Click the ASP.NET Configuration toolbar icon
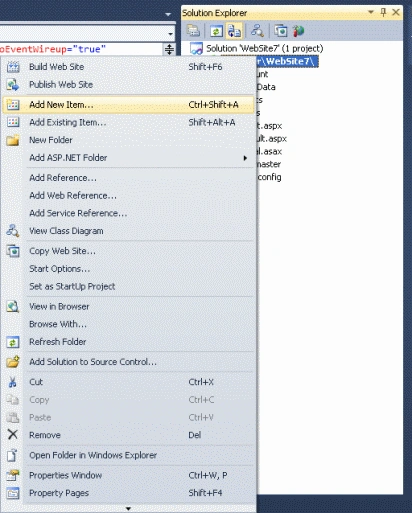Image resolution: width=412 pixels, height=513 pixels. [x=298, y=31]
